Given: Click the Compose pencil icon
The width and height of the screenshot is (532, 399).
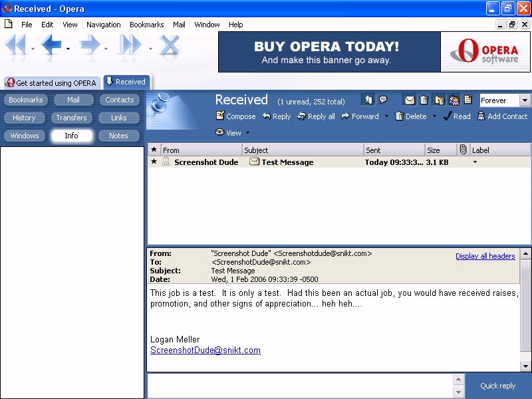Looking at the screenshot, I should (220, 116).
